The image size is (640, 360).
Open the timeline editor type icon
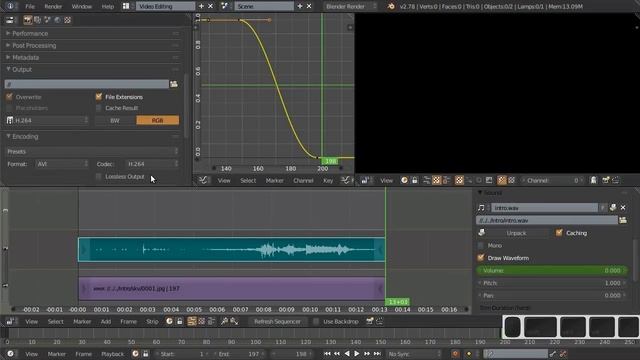click(10, 354)
